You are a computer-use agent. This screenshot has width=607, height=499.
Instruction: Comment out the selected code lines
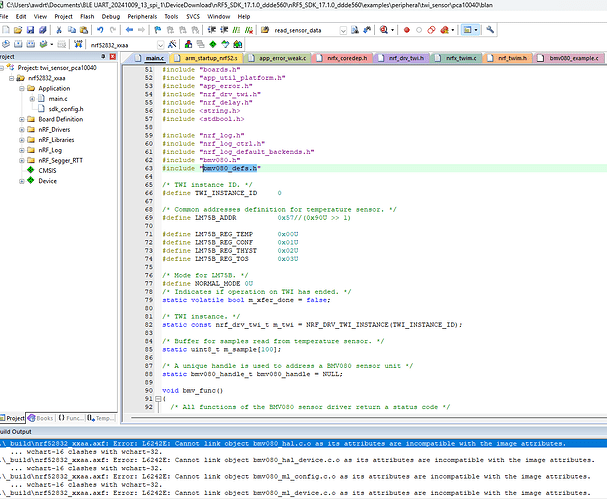(236, 30)
